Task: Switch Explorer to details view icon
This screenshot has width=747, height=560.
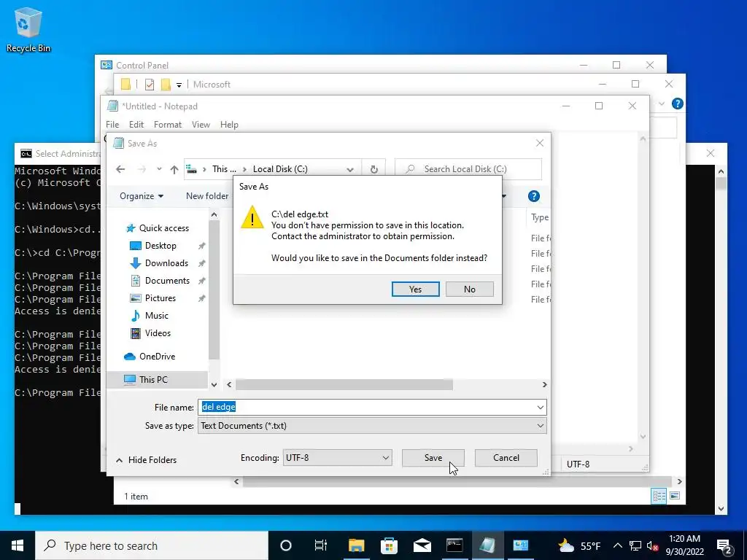Action: click(659, 496)
